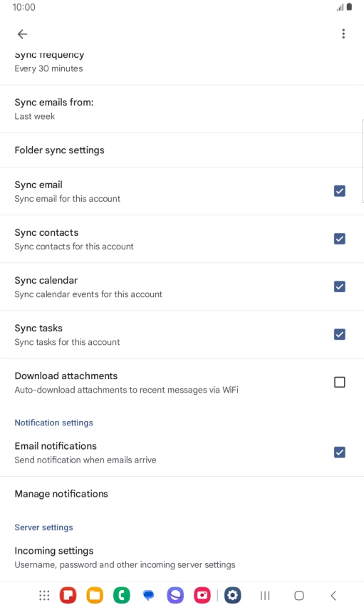
Task: Toggle the Sync contacts checkbox
Action: click(x=340, y=239)
